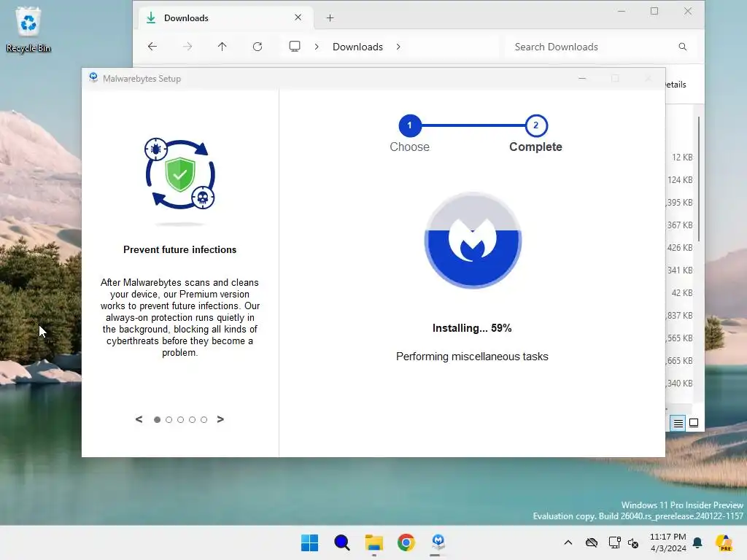This screenshot has height=560, width=747.
Task: Click the Malwarebytes Setup title bar icon
Action: (x=93, y=77)
